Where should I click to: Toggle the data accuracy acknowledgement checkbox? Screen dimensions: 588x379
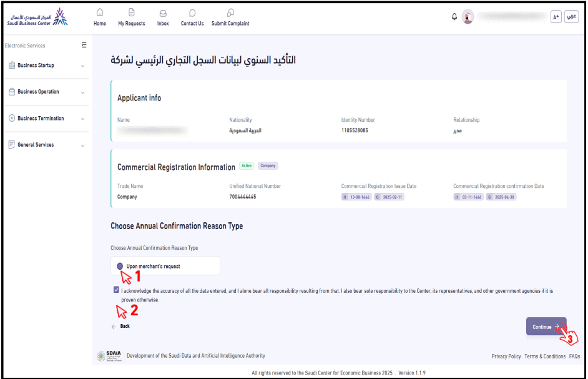[x=116, y=290]
